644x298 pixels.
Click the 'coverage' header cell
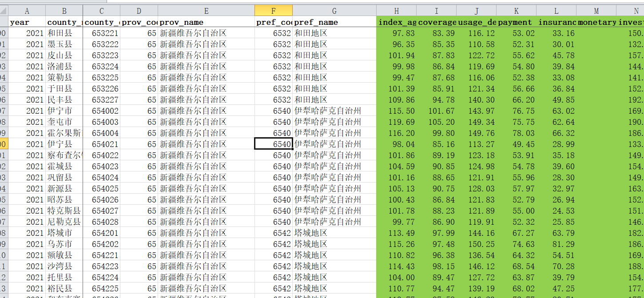[437, 22]
